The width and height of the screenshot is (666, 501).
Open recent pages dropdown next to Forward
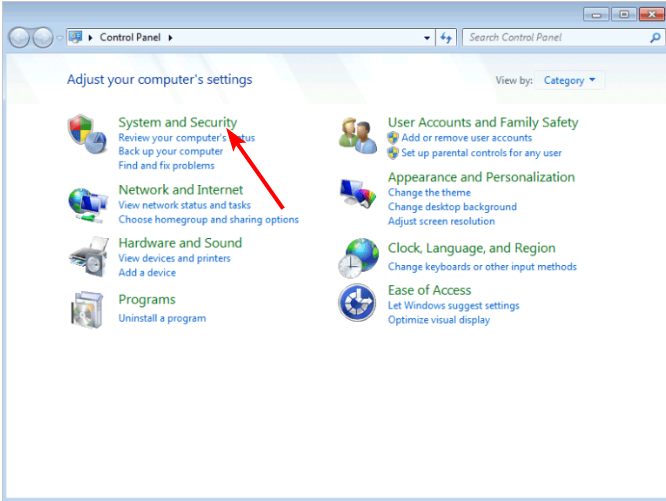point(59,38)
